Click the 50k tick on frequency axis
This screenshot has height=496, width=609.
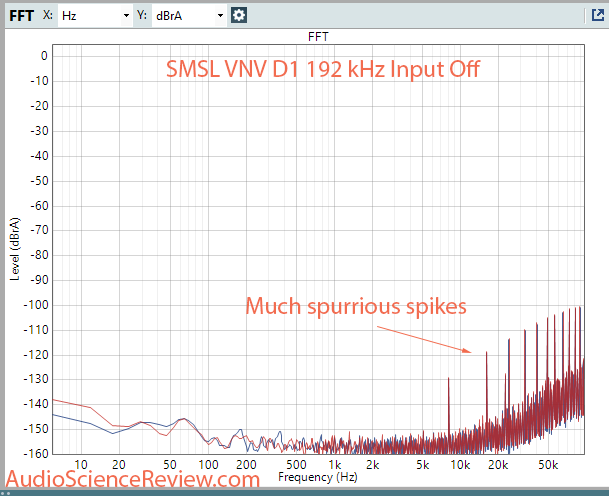(x=548, y=465)
